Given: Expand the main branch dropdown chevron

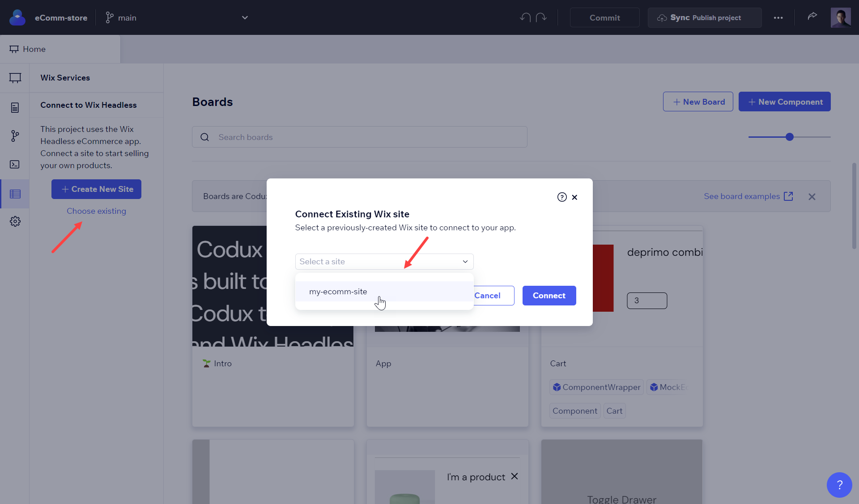Looking at the screenshot, I should (245, 17).
